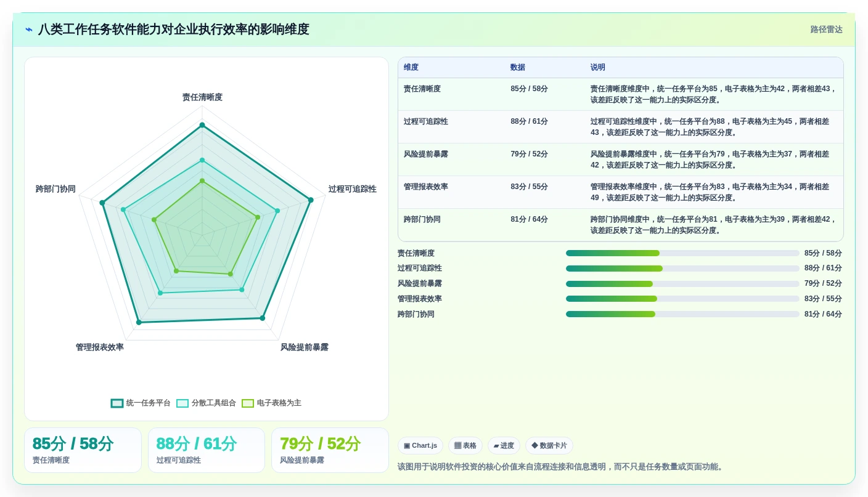Select the 跨部门协同 table row name
Viewport: 868px width, 497px height.
422,219
